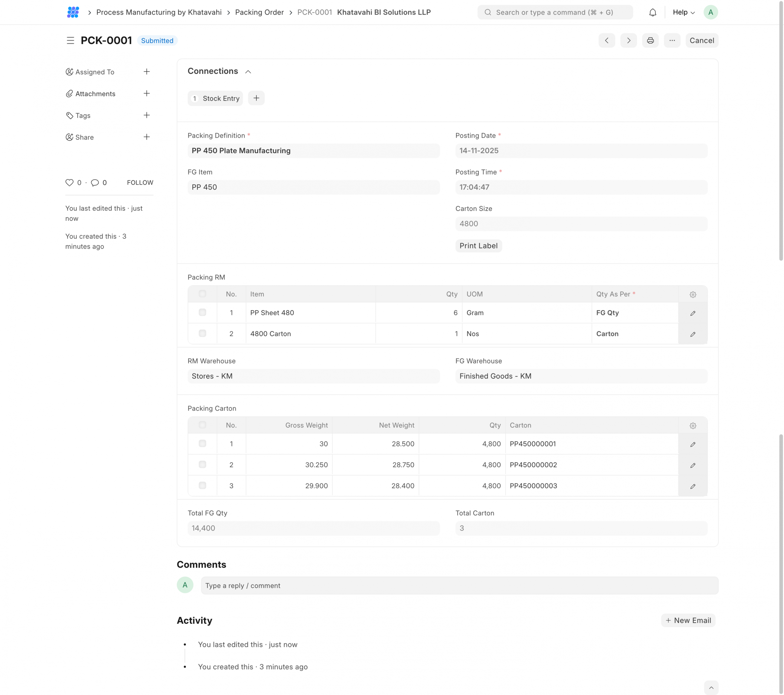Open the three-dots more actions menu
The height and width of the screenshot is (695, 784).
coord(672,40)
